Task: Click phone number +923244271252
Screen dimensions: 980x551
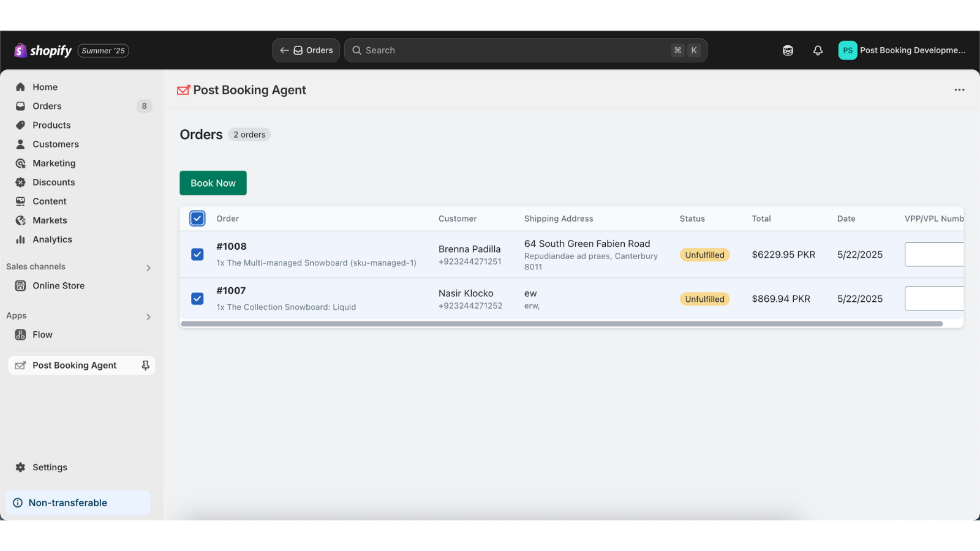Action: pos(470,305)
